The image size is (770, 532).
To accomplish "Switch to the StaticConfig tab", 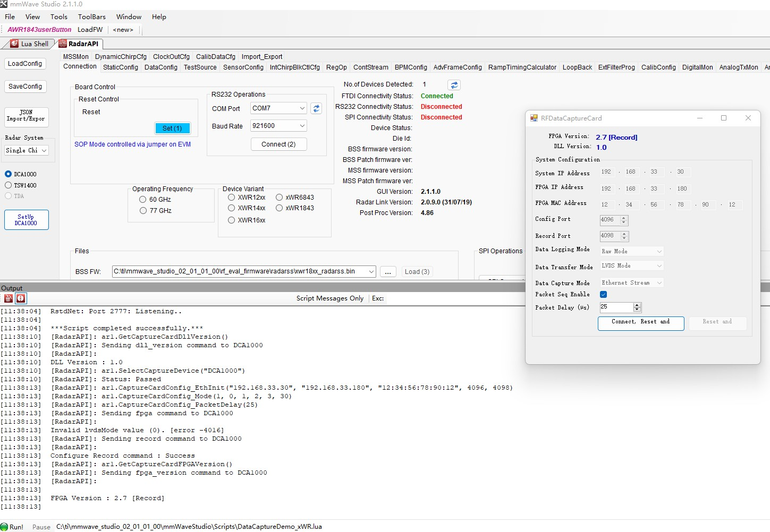I will [121, 67].
